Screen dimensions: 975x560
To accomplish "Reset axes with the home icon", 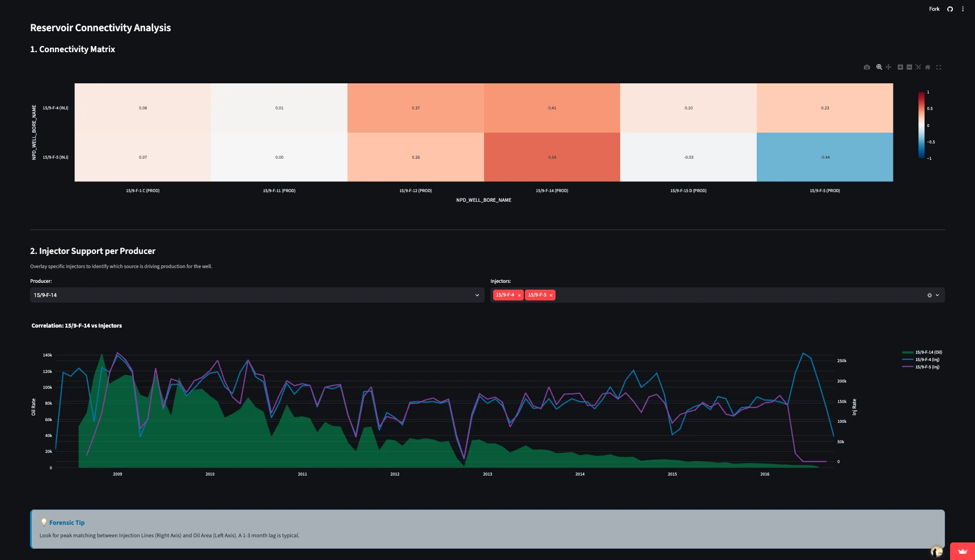I will 927,67.
